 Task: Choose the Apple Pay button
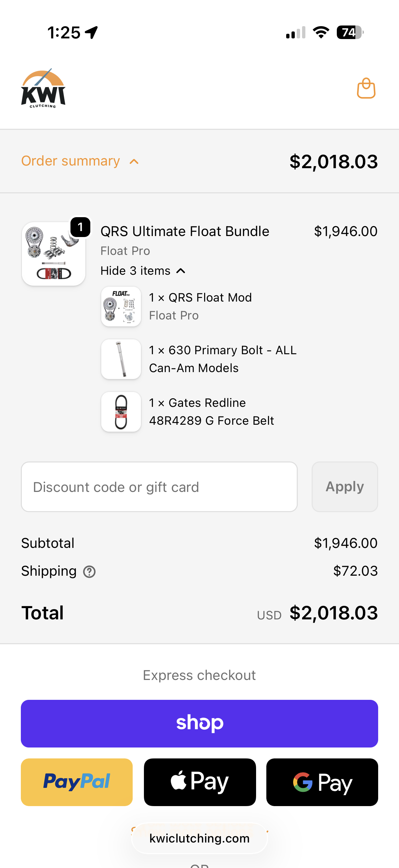click(200, 782)
